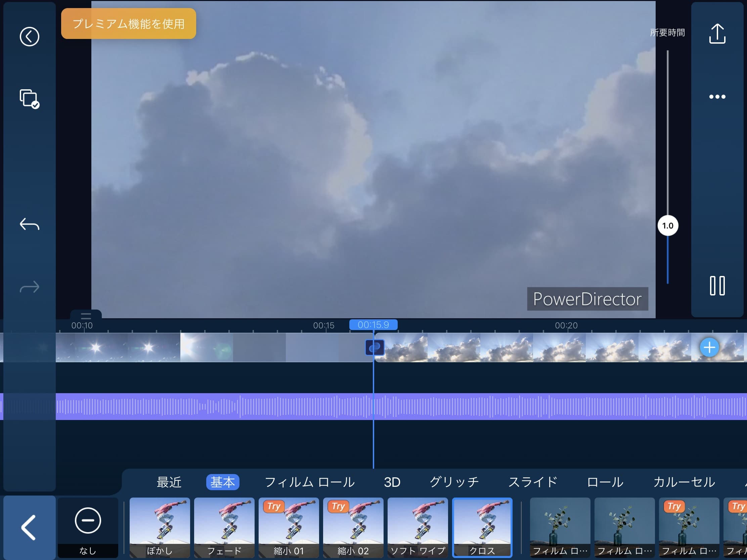Add media with the plus button
The height and width of the screenshot is (560, 747).
click(x=709, y=347)
